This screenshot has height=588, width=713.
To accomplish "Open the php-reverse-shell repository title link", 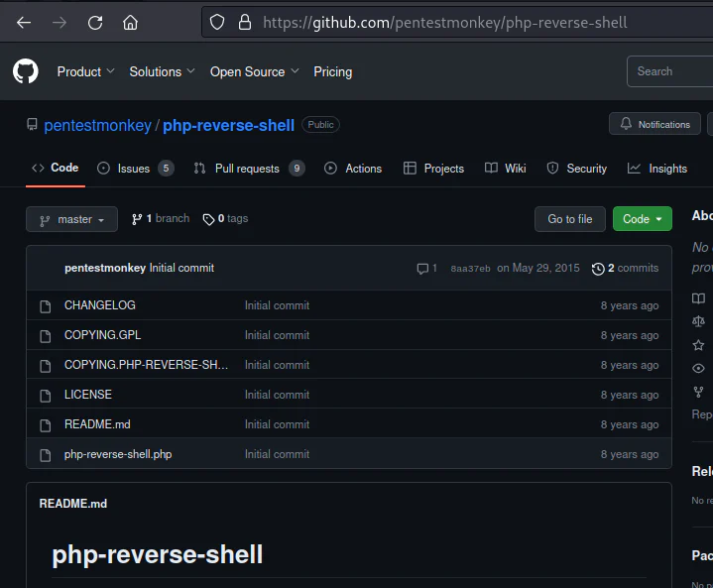I will (228, 125).
